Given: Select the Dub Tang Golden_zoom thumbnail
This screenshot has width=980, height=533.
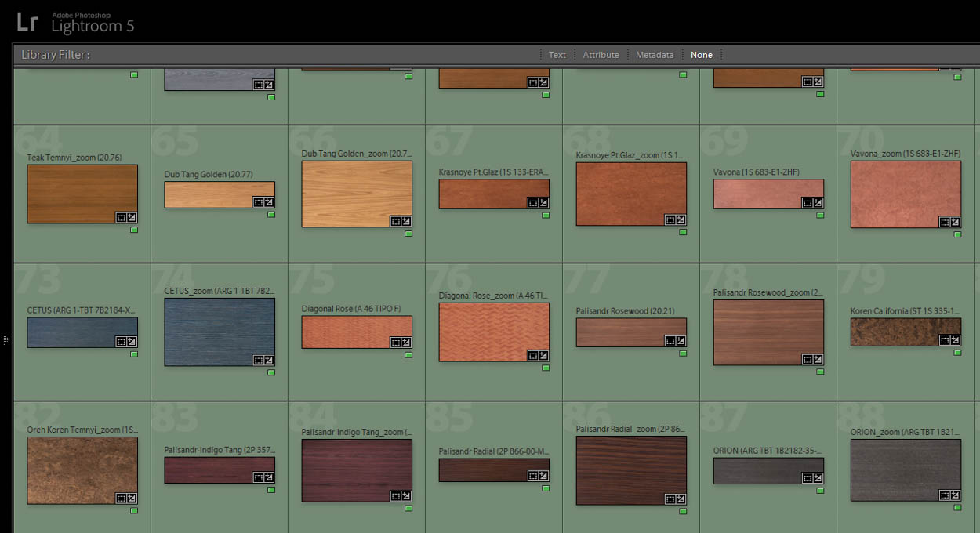Looking at the screenshot, I should click(x=357, y=194).
